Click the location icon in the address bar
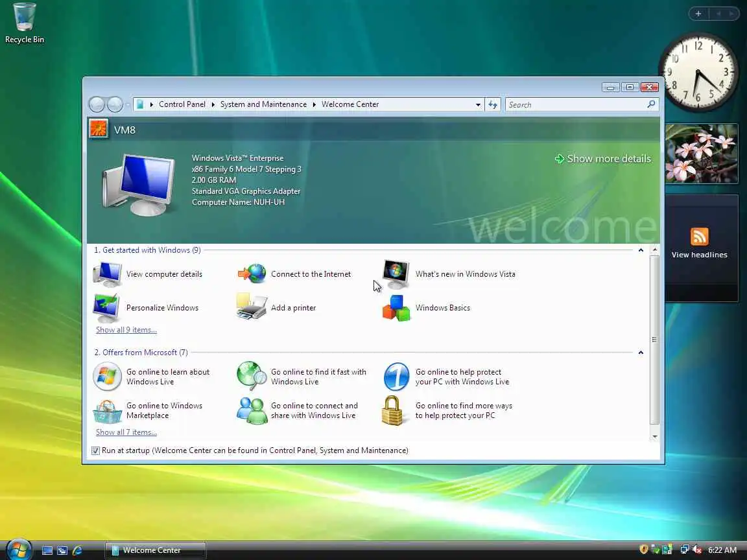 click(140, 104)
